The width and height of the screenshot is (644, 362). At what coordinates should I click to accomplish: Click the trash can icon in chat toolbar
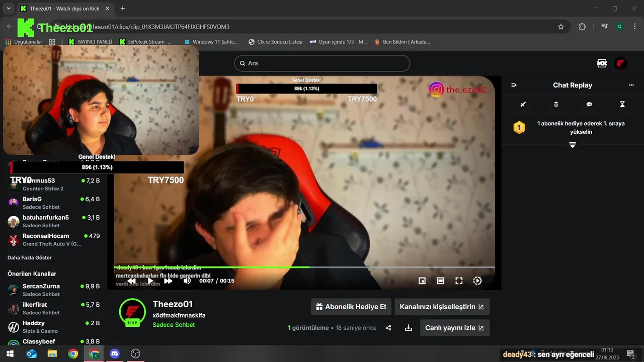coord(556,105)
